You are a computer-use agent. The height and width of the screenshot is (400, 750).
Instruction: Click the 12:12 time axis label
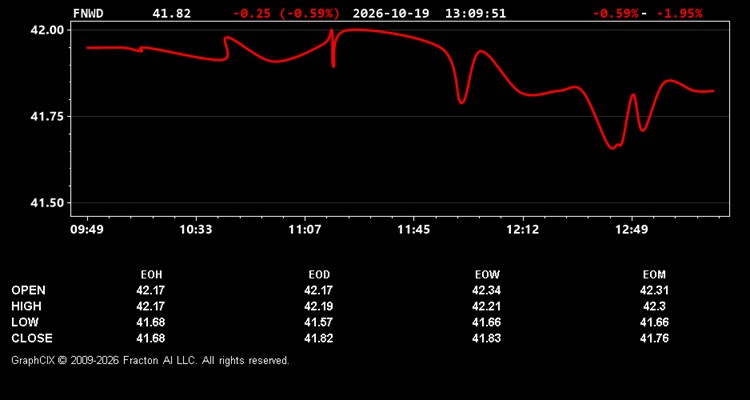point(523,230)
